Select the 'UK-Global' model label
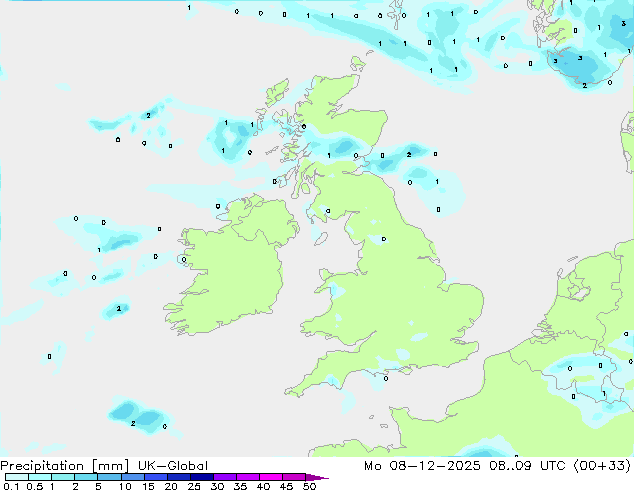Image resolution: width=634 pixels, height=490 pixels. (x=172, y=466)
